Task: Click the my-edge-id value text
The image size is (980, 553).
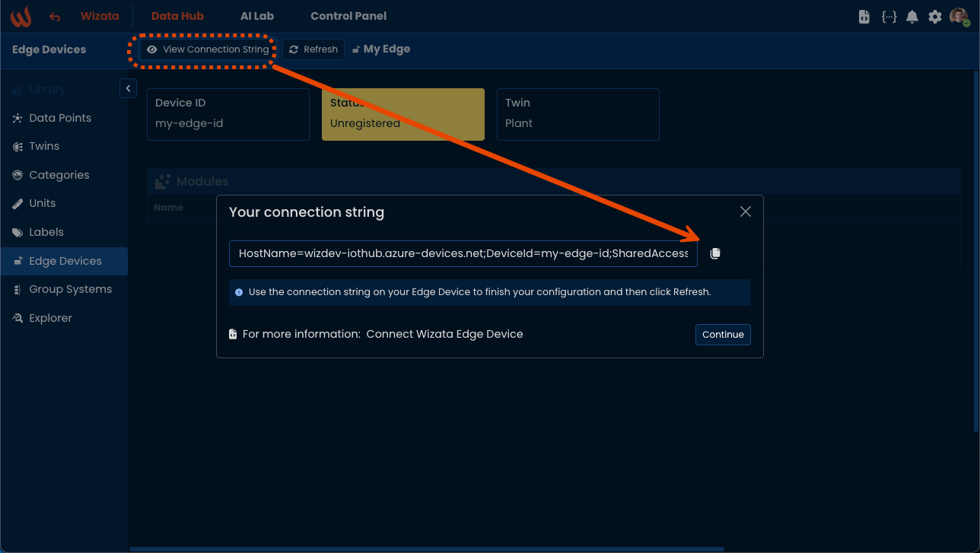Action: (x=189, y=123)
